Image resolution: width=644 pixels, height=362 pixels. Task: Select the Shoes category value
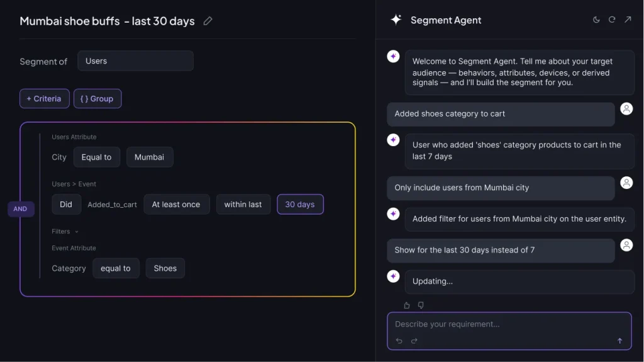pos(165,268)
